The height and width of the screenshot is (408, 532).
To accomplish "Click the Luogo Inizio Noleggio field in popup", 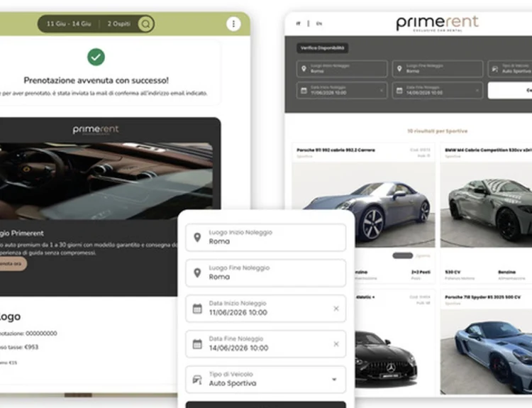I will click(266, 237).
